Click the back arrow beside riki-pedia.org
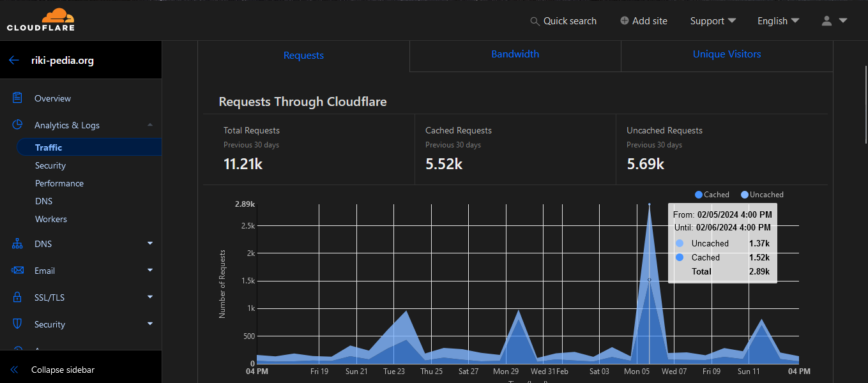The image size is (868, 383). pos(14,61)
